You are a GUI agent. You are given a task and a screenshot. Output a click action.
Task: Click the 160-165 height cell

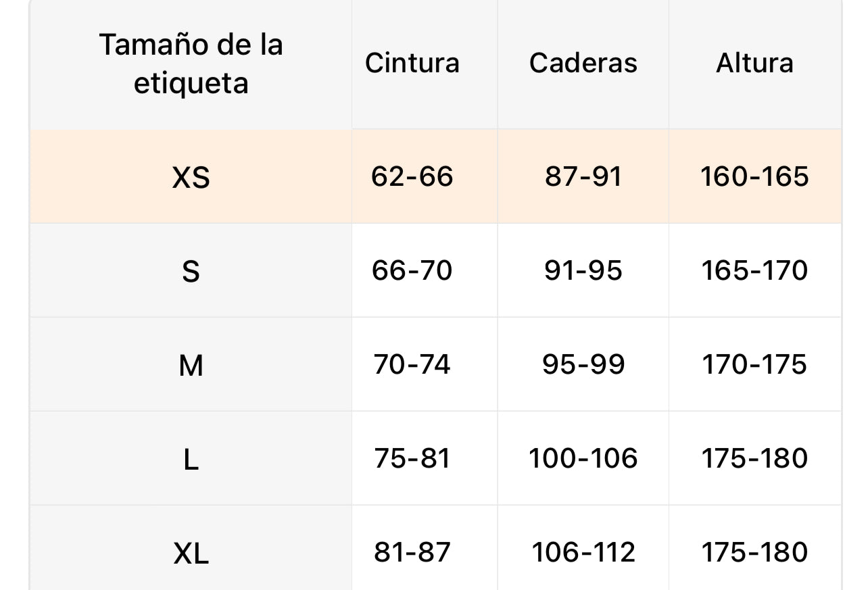(754, 176)
